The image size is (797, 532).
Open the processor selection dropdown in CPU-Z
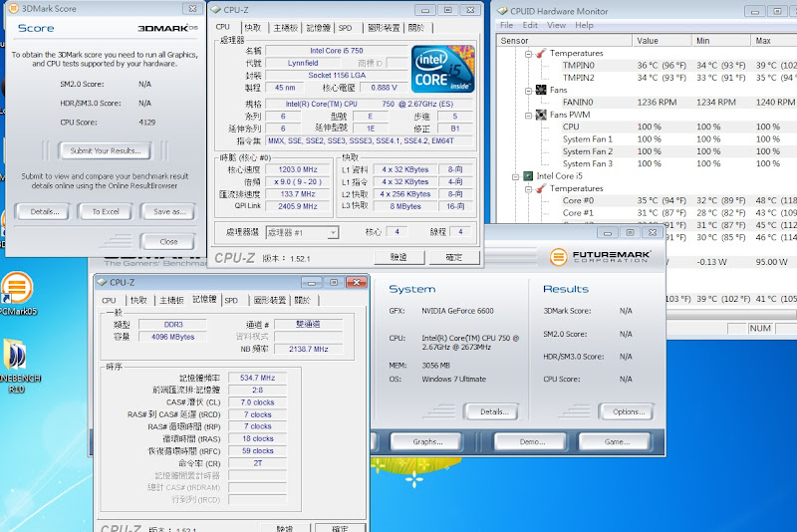point(333,233)
